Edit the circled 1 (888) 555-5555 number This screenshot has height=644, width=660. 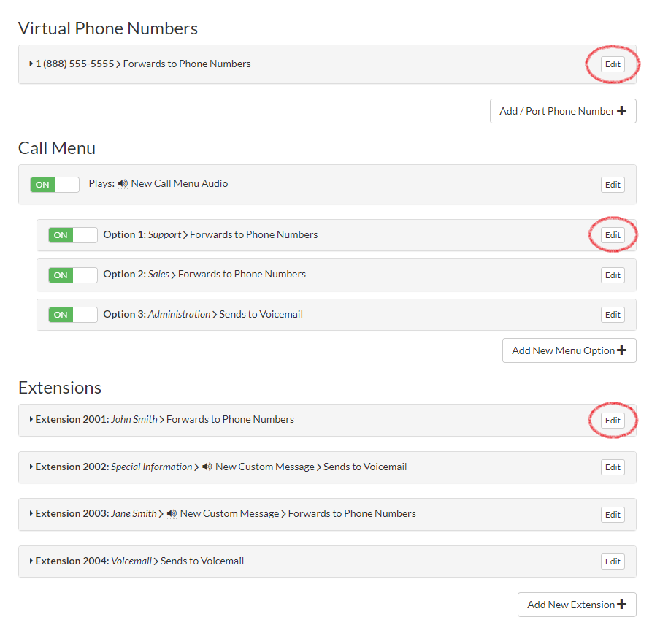[x=612, y=64]
